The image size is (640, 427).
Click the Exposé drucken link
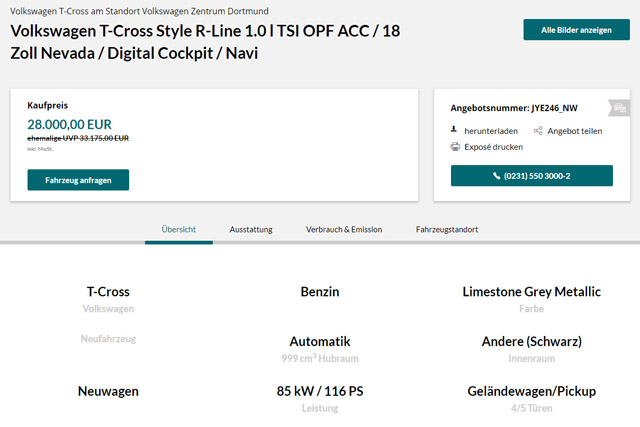(494, 147)
